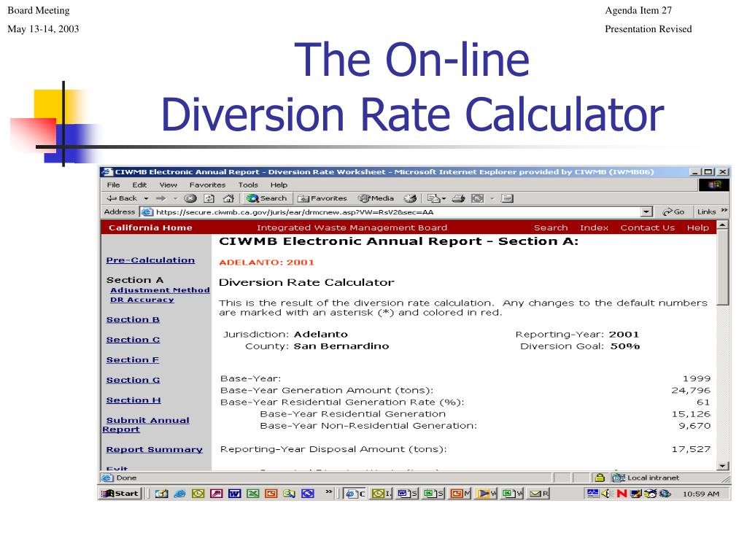Click the History icon in toolbar

(x=410, y=198)
